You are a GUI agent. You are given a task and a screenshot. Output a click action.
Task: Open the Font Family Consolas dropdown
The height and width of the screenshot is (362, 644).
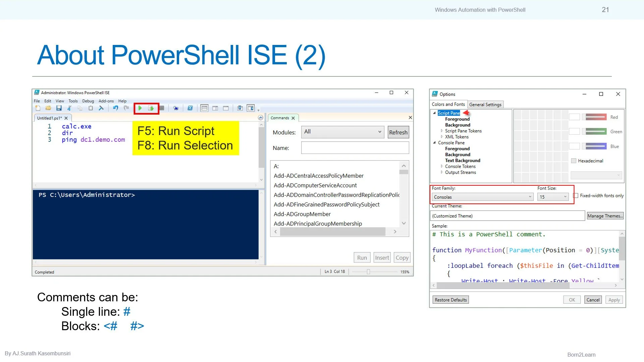coord(482,197)
